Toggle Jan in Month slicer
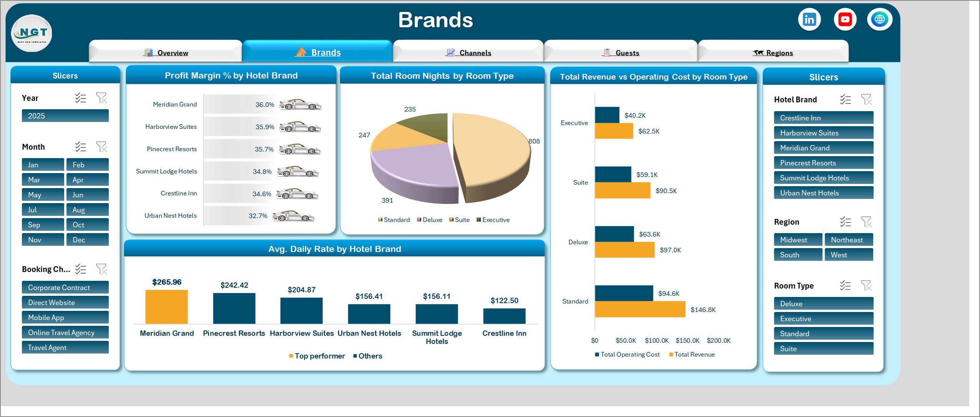Viewport: 980px width, 417px height. point(43,165)
